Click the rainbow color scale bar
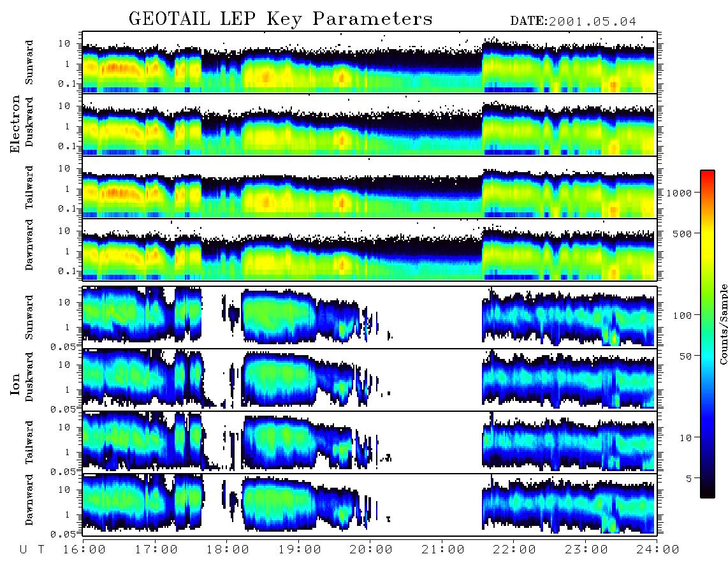728x561 pixels. tap(708, 334)
